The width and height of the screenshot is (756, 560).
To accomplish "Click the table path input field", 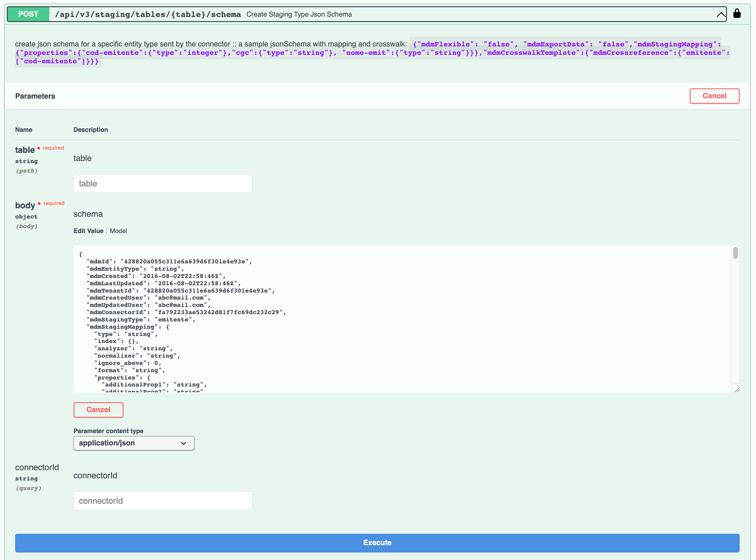I will (x=163, y=183).
